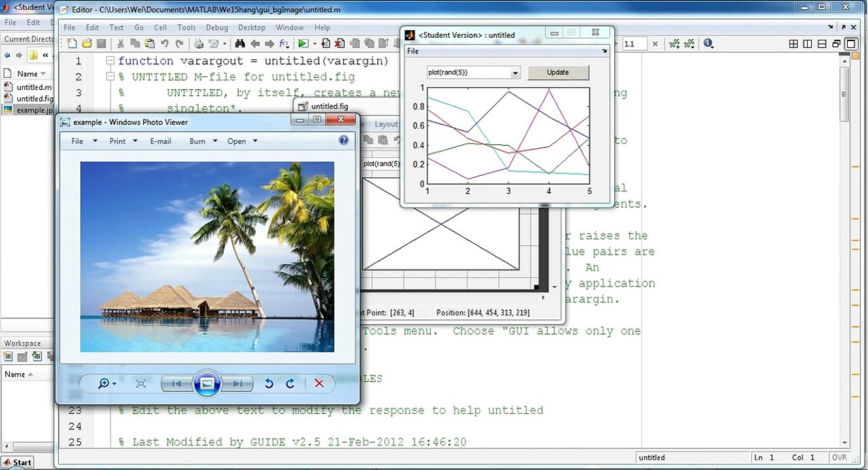Click Cut scissors icon in Editor toolbar
The image size is (868, 470).
click(121, 44)
